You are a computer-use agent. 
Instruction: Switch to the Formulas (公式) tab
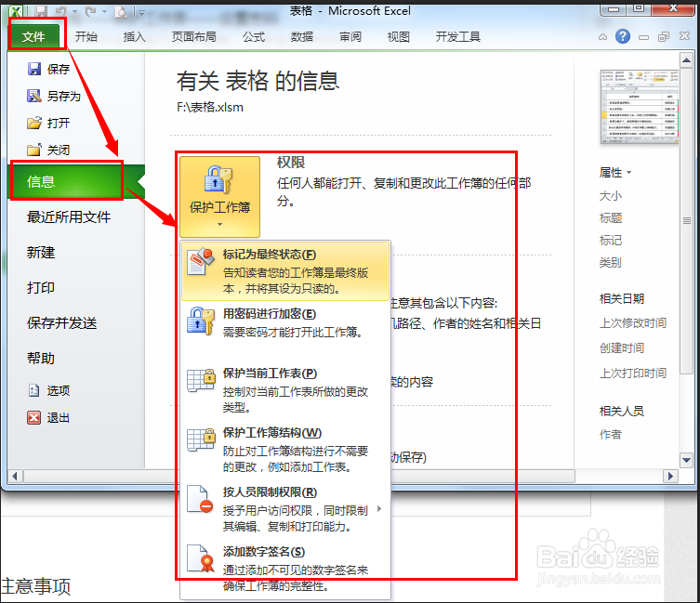click(x=254, y=36)
